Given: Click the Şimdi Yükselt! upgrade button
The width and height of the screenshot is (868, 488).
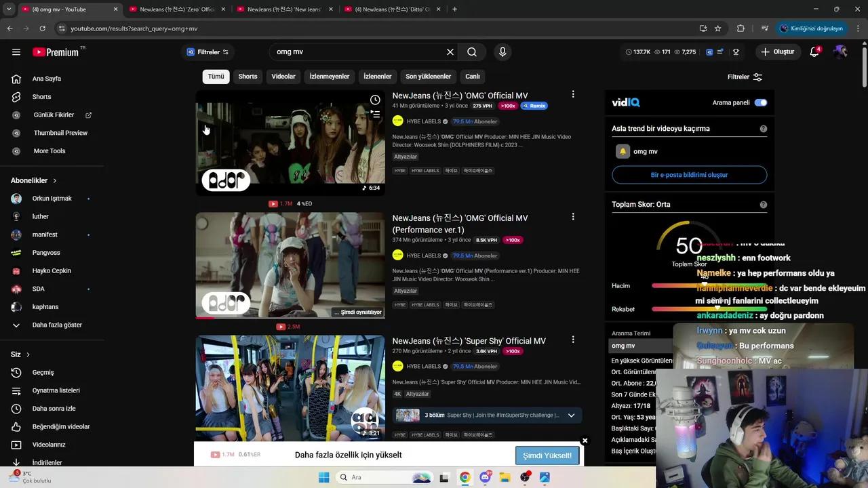Looking at the screenshot, I should tap(547, 455).
